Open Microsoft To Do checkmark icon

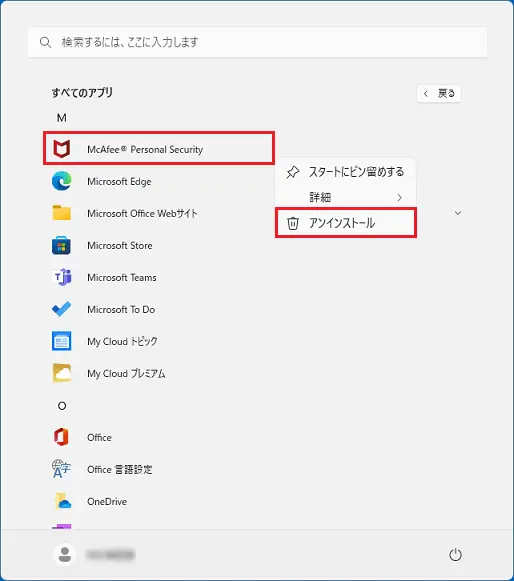pyautogui.click(x=62, y=309)
